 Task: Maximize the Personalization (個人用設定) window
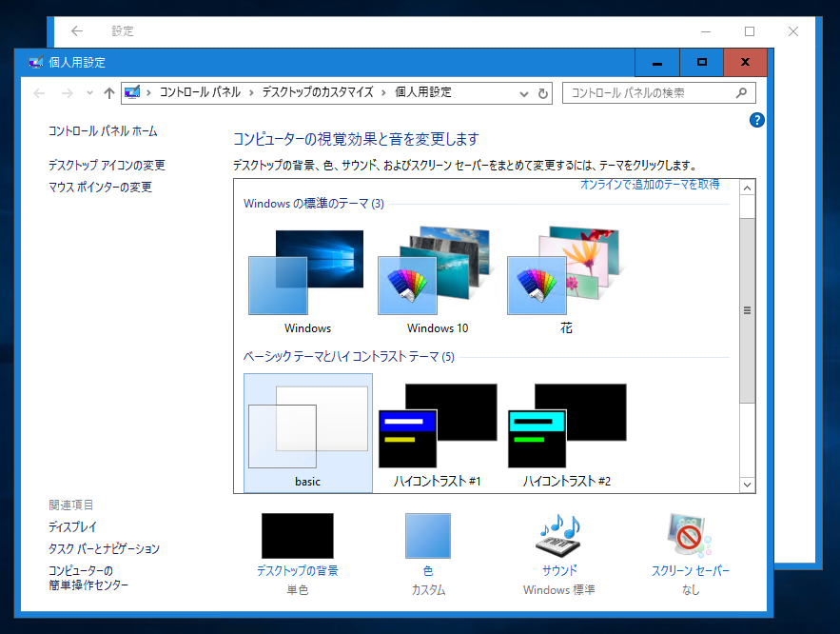point(701,62)
